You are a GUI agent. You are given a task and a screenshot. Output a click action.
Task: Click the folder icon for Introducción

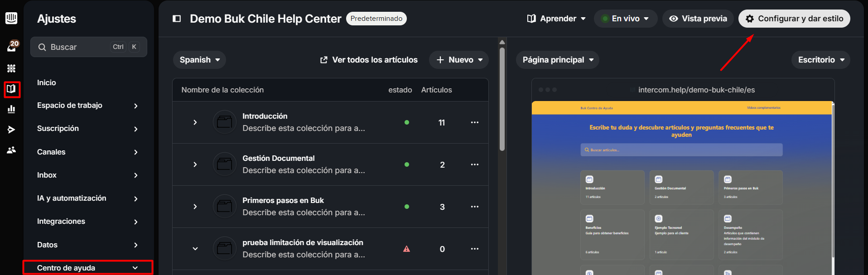225,122
